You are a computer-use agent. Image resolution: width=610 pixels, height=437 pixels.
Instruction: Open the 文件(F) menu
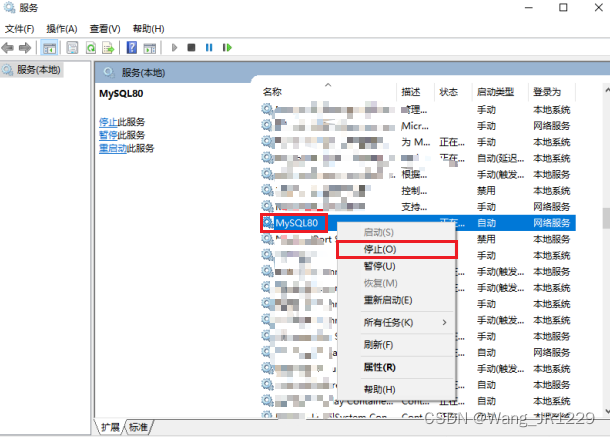[x=19, y=29]
